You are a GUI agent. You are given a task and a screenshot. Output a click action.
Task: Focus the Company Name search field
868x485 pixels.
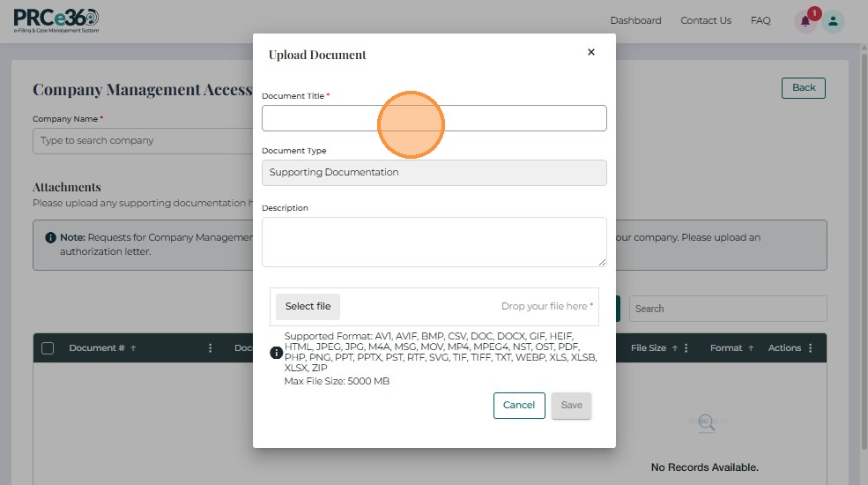[143, 141]
